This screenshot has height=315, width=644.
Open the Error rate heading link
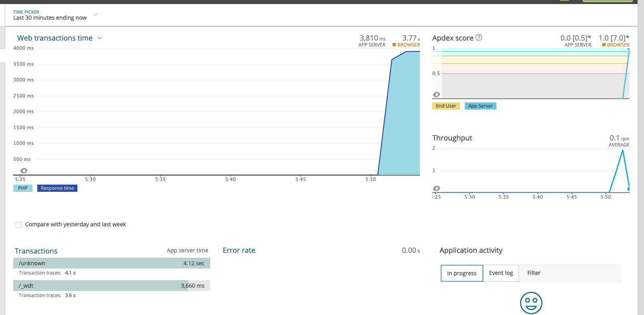[239, 250]
